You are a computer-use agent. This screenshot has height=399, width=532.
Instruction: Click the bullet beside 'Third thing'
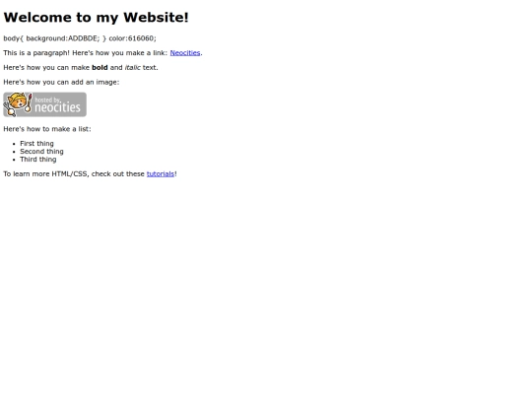click(x=14, y=160)
